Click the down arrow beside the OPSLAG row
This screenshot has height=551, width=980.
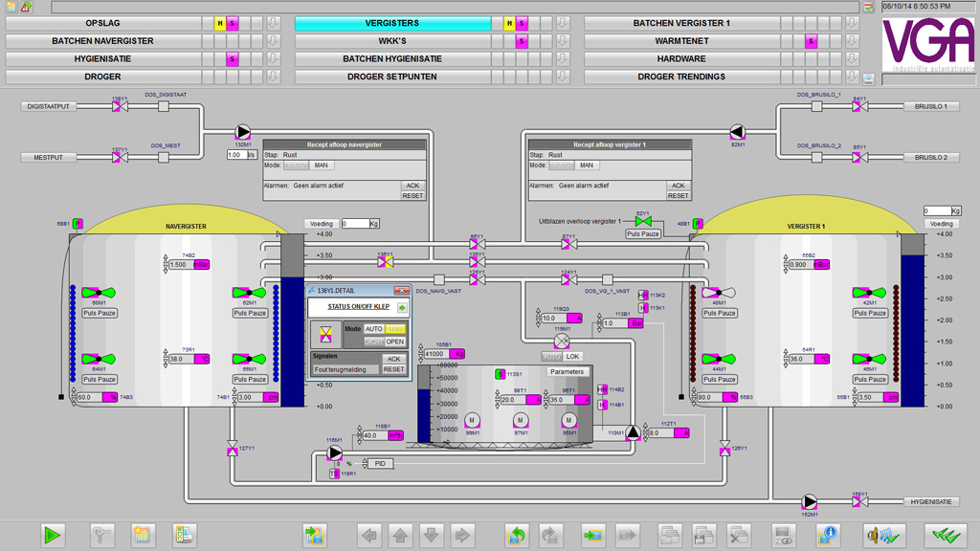[x=273, y=23]
